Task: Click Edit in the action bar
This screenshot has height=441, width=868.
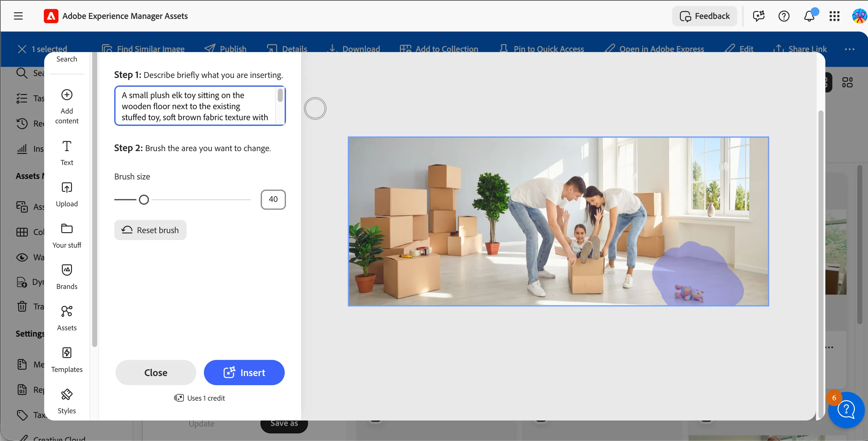Action: pos(739,49)
